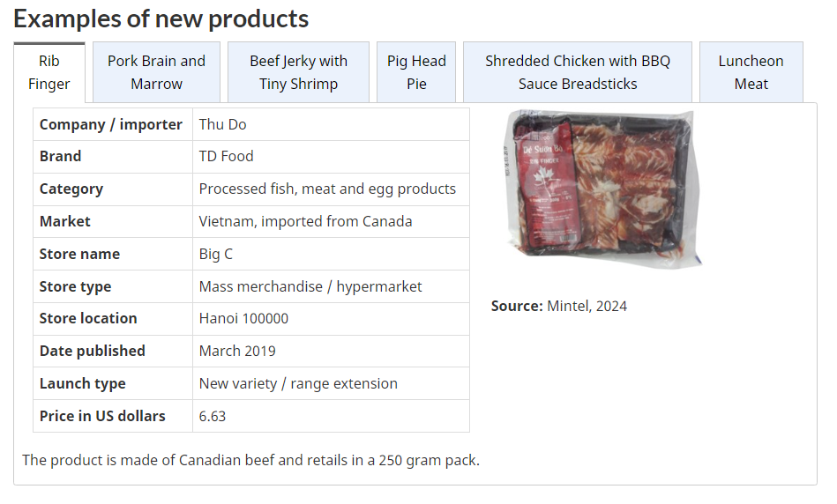Viewport: 837px width, 504px height.
Task: Click the Big C store name cell
Action: tap(216, 254)
